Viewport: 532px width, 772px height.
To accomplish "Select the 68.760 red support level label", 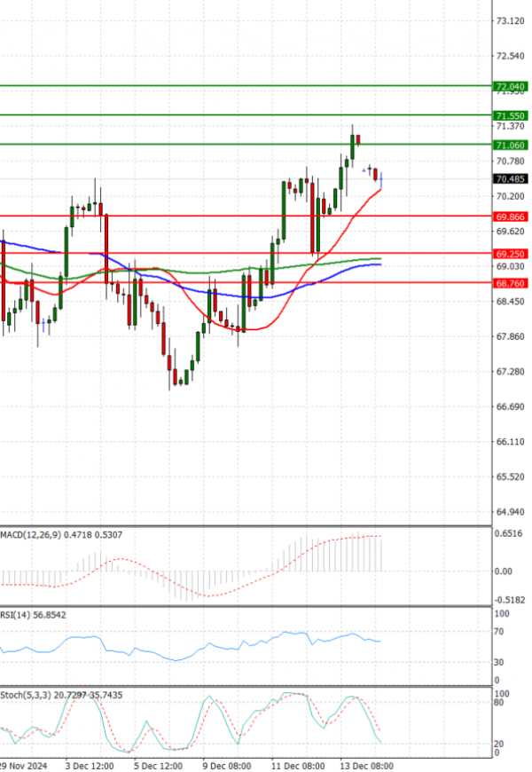I will tap(510, 284).
